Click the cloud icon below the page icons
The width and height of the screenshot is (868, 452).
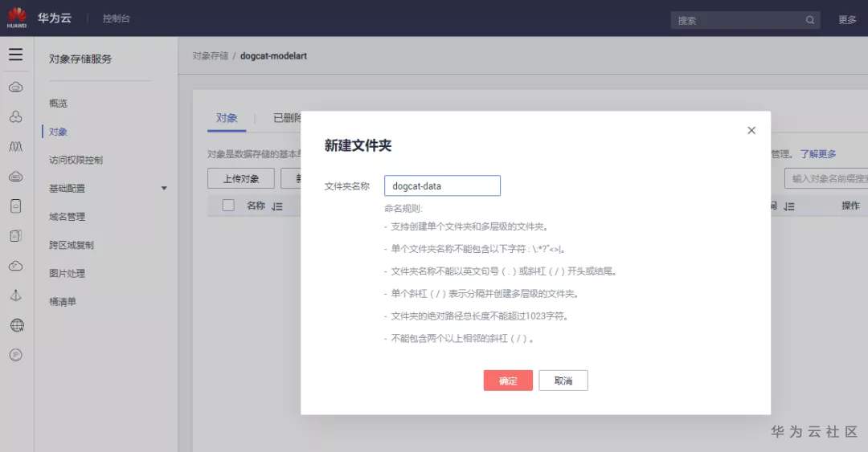16,266
